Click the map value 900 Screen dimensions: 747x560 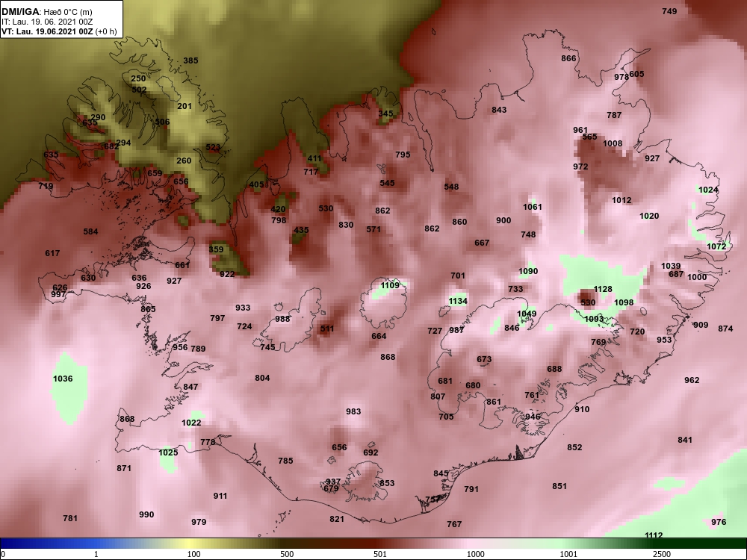point(503,220)
